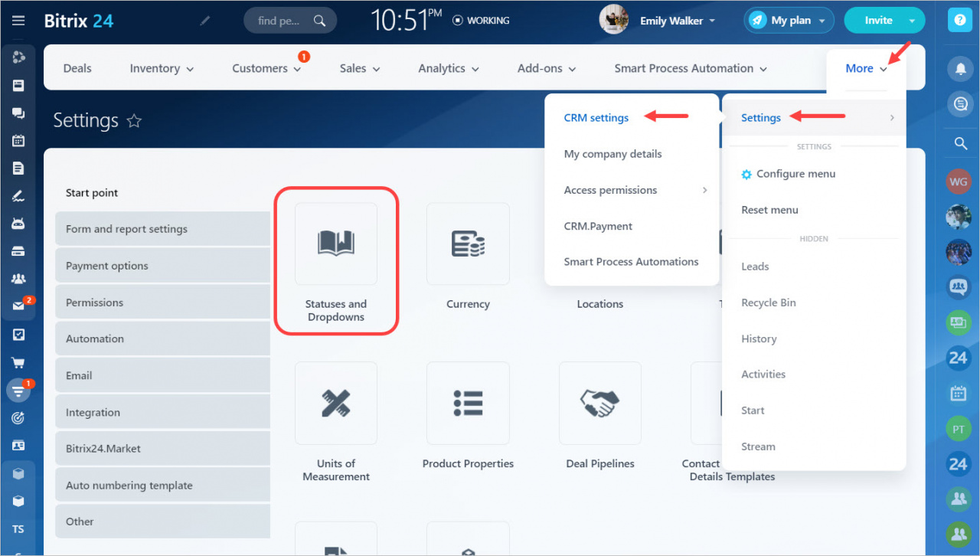Open the Feed icon in left sidebar
The image size is (980, 556).
coord(18,86)
